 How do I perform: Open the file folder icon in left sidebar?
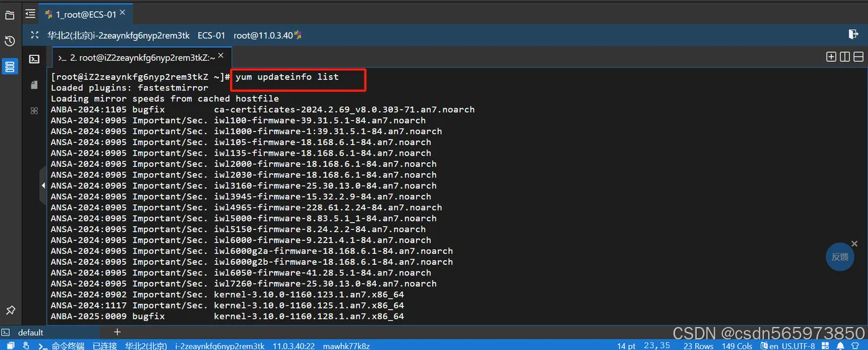10,15
